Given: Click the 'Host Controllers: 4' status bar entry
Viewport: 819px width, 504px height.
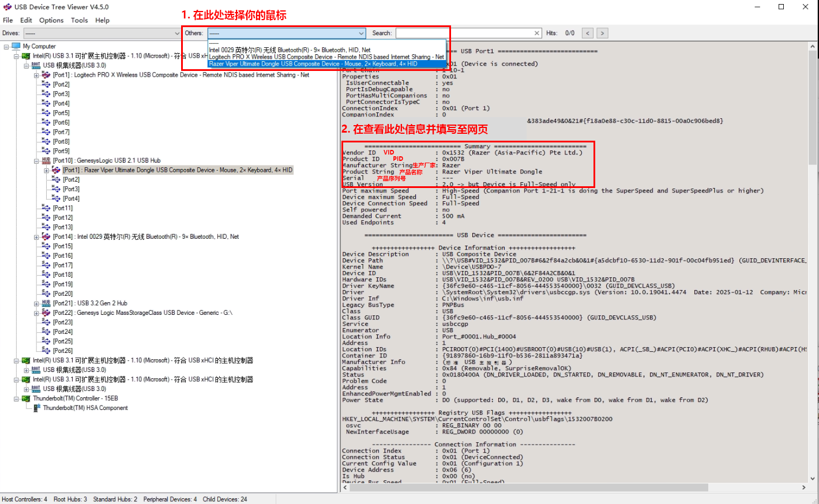Looking at the screenshot, I should click(x=25, y=499).
